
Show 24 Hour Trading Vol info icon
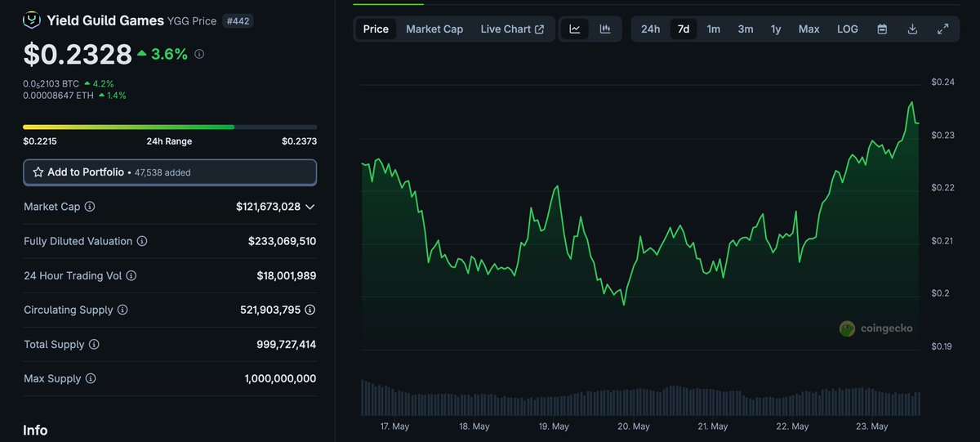click(x=131, y=276)
